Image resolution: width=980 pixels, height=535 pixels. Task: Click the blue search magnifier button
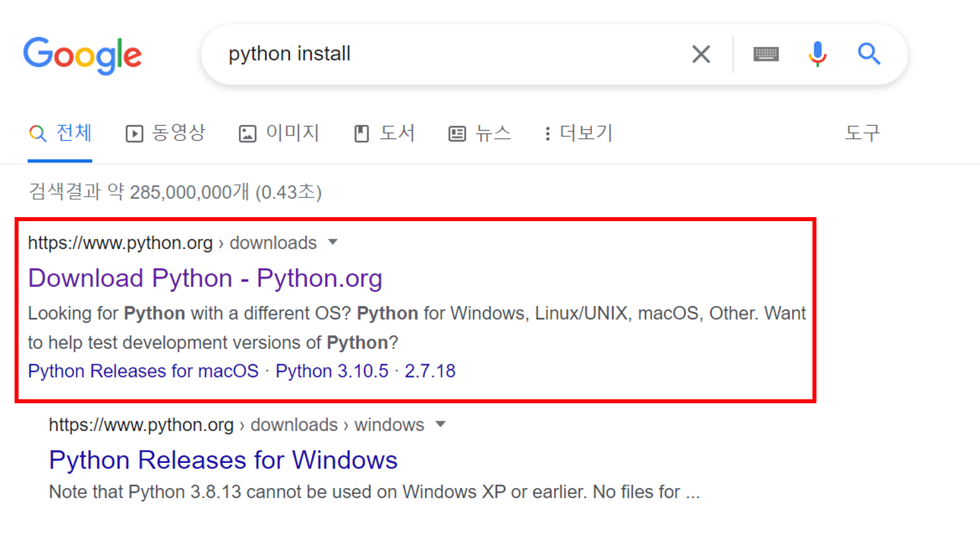[869, 54]
